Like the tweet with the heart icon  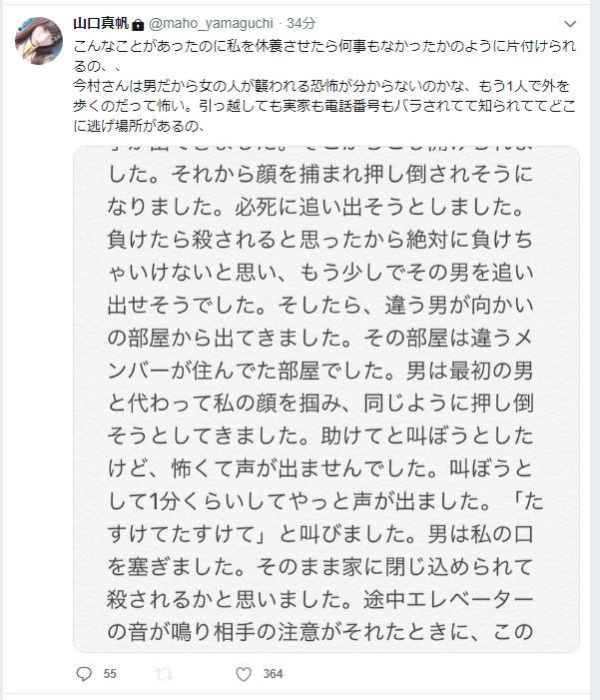(242, 675)
